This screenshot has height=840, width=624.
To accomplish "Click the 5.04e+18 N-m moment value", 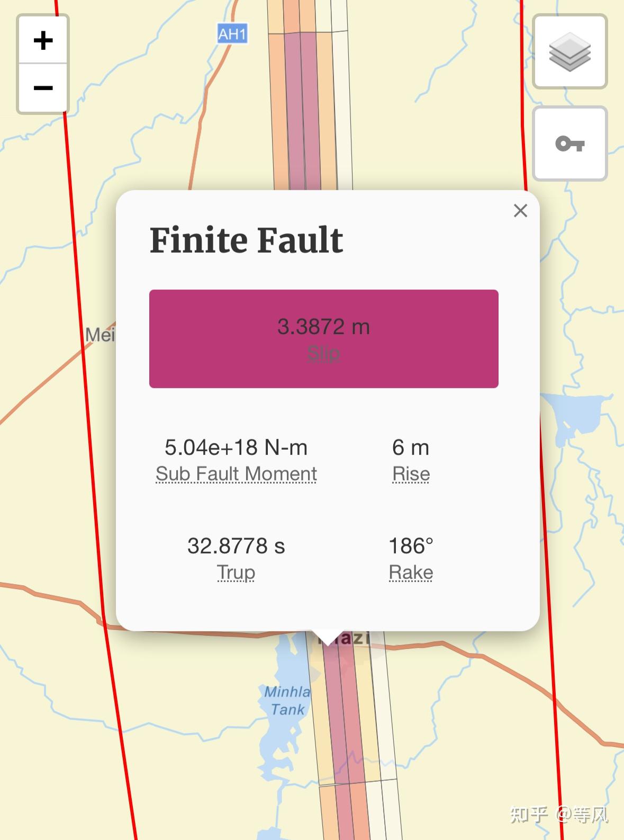I will pyautogui.click(x=236, y=448).
